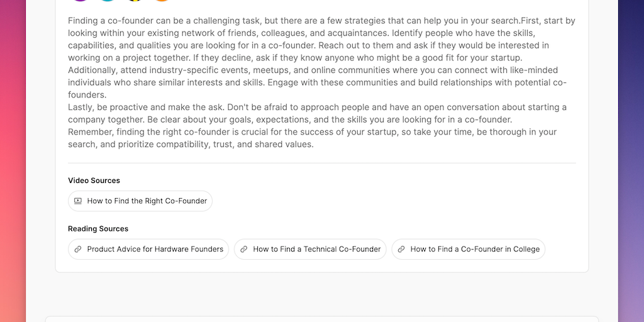644x322 pixels.
Task: Click the next card below the answer
Action: pyautogui.click(x=321, y=319)
